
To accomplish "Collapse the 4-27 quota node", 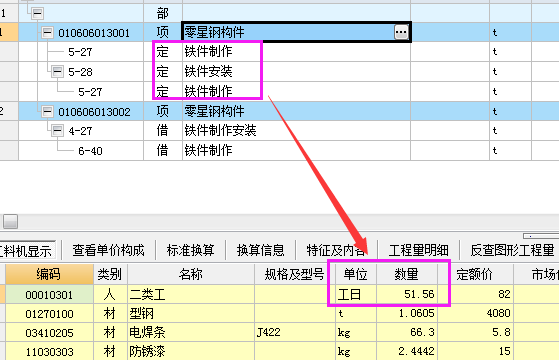I will click(x=57, y=131).
